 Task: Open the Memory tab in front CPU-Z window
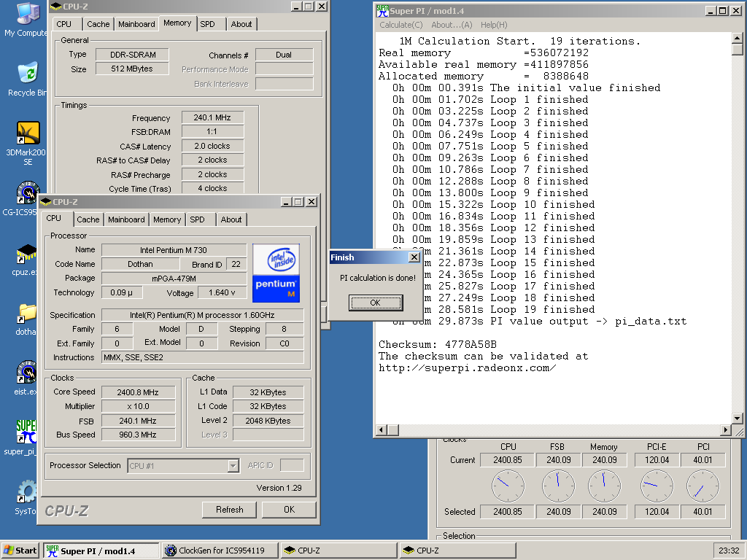tap(167, 219)
